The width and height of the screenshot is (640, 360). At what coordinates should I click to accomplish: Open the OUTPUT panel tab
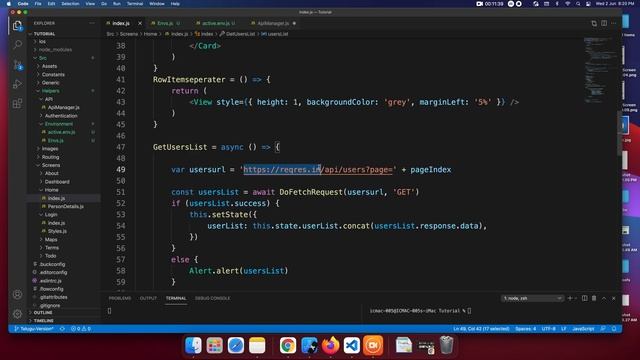click(148, 298)
